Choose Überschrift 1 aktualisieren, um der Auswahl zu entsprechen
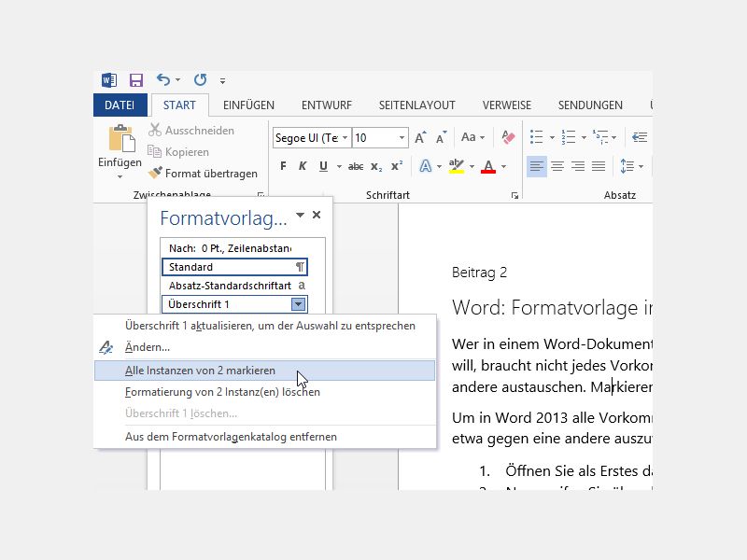747x560 pixels. 265,326
